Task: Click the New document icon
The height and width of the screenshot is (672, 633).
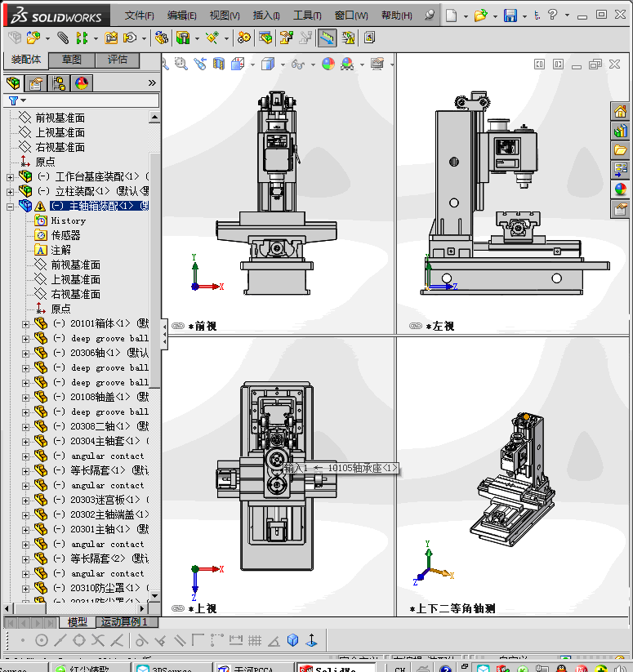Action: [x=451, y=16]
